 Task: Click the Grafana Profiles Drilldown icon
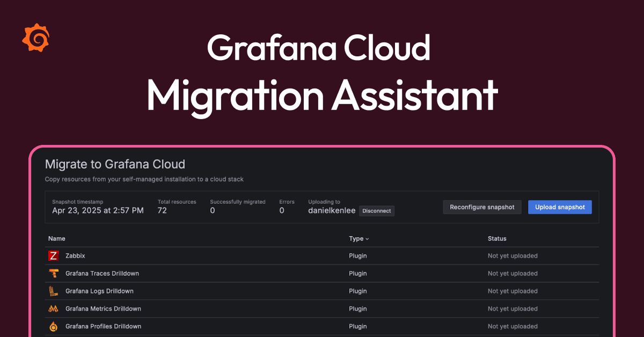(x=53, y=326)
